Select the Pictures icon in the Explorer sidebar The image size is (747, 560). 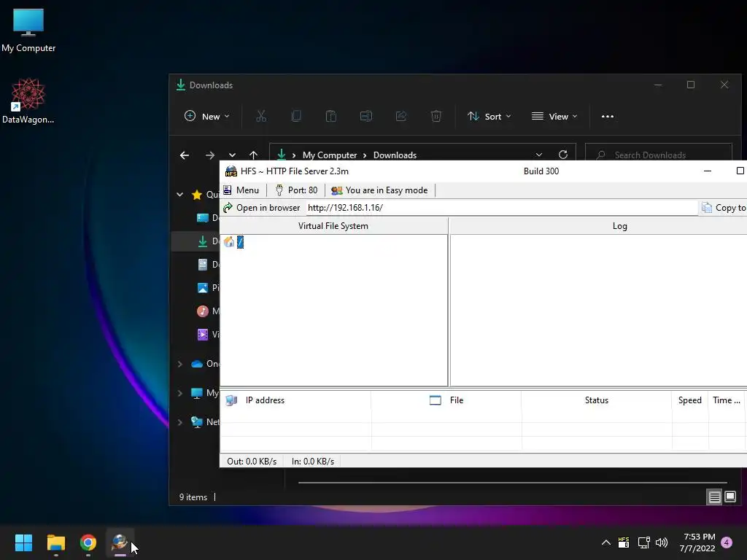coord(203,287)
